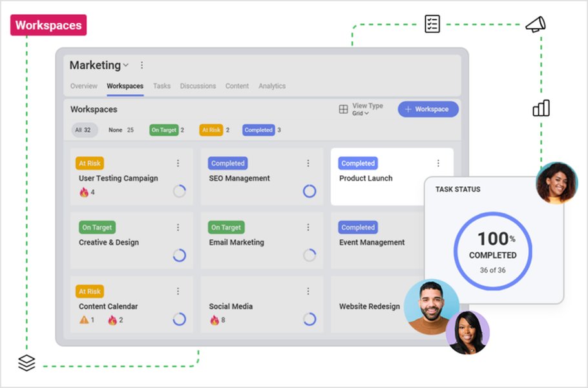Open the Marketing options kebab menu
Screen dimensions: 588x388
click(142, 65)
